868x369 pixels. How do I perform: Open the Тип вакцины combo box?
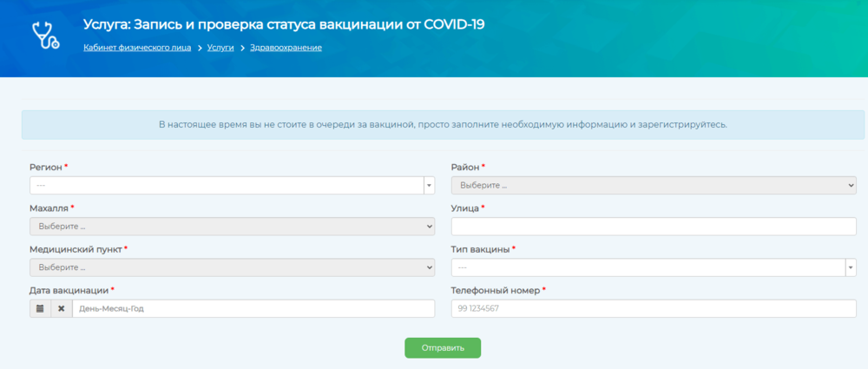[647, 267]
